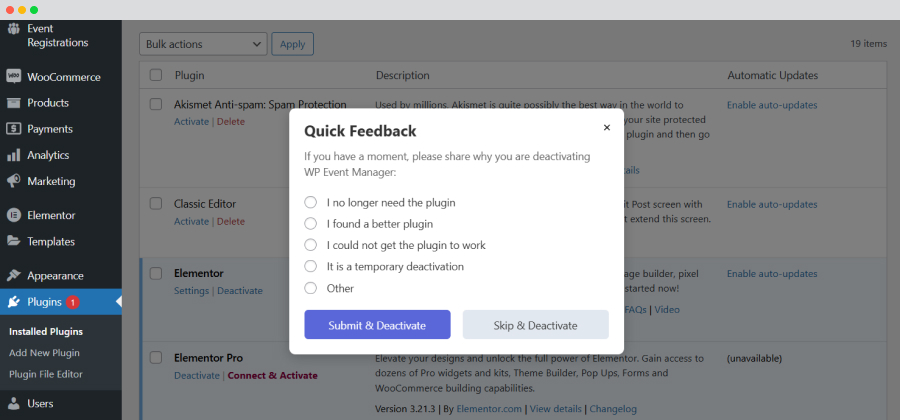
Task: Click the Submit & Deactivate button
Action: tap(377, 325)
